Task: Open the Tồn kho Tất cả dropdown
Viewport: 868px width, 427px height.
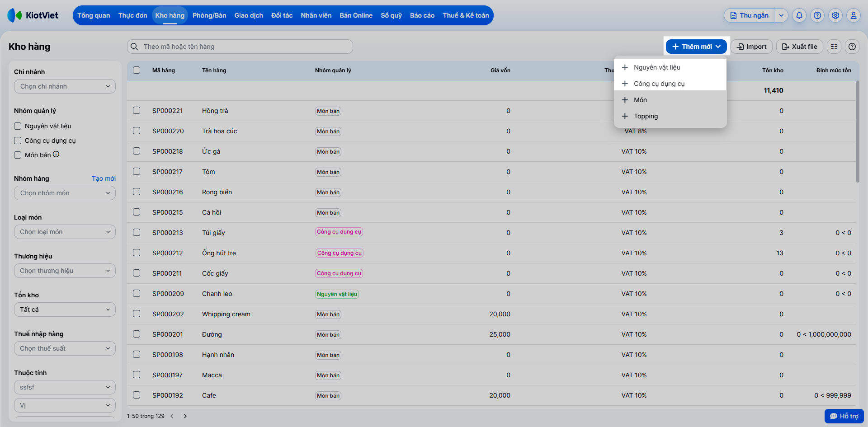Action: tap(65, 310)
